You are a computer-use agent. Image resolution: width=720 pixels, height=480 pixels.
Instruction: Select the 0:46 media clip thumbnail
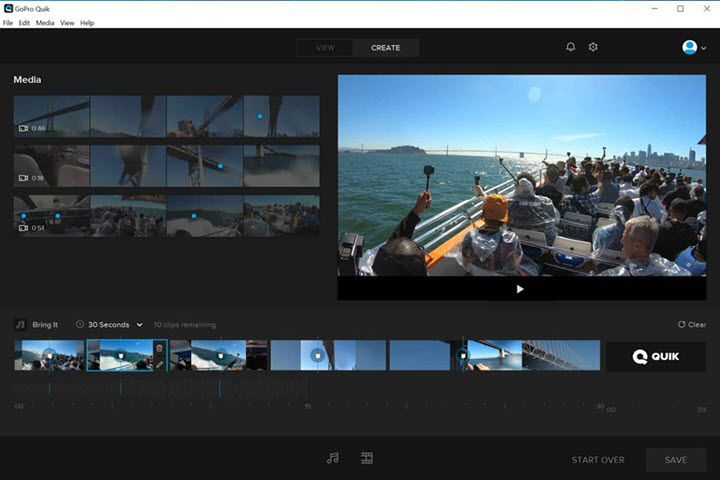pos(52,116)
